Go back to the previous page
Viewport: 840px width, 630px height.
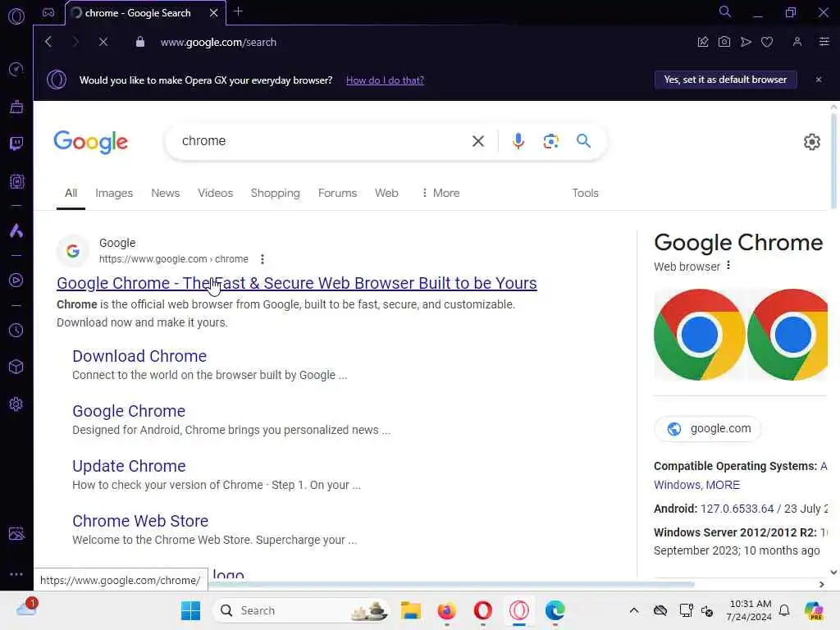click(48, 42)
